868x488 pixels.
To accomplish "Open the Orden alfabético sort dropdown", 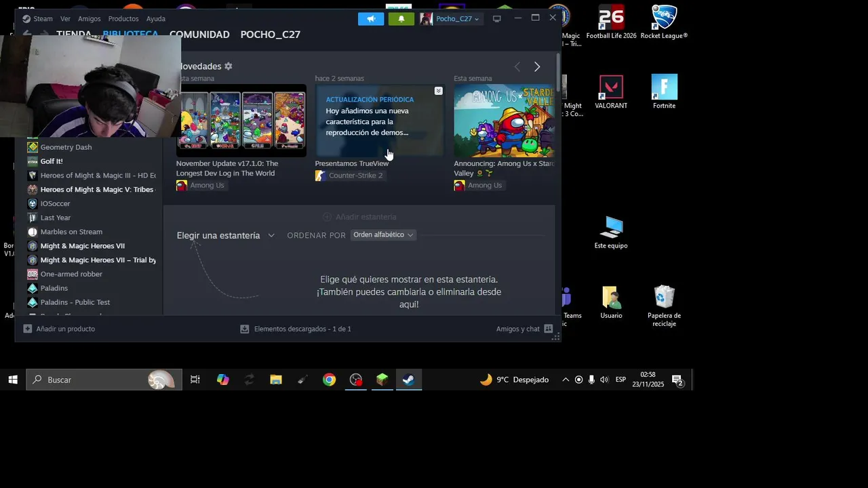I will tap(383, 235).
